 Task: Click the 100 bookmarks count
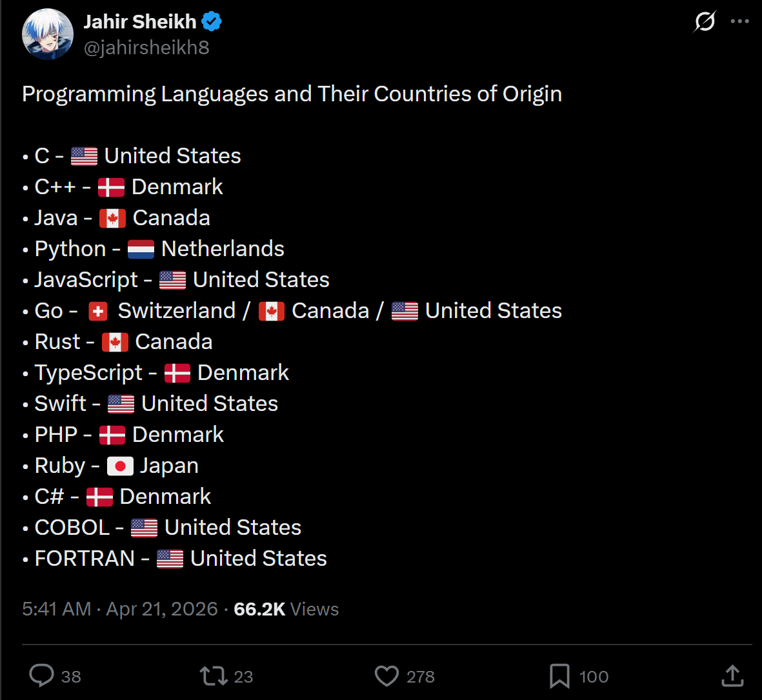coord(594,677)
